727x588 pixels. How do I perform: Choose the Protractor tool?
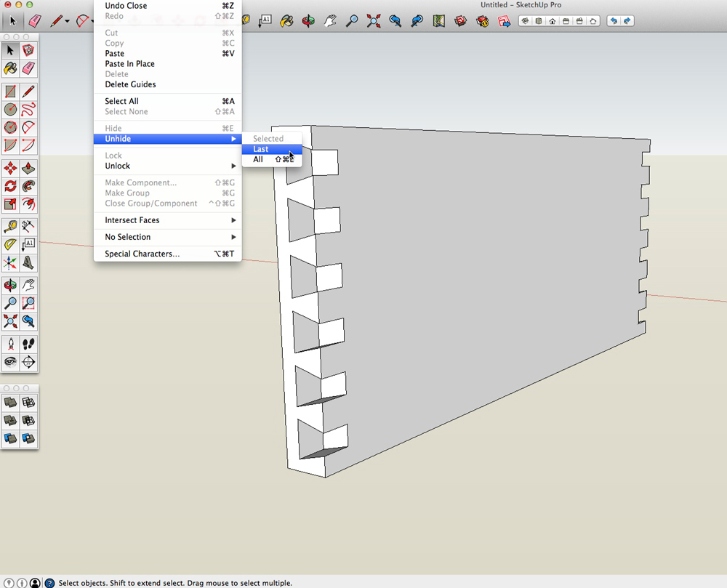click(x=10, y=245)
